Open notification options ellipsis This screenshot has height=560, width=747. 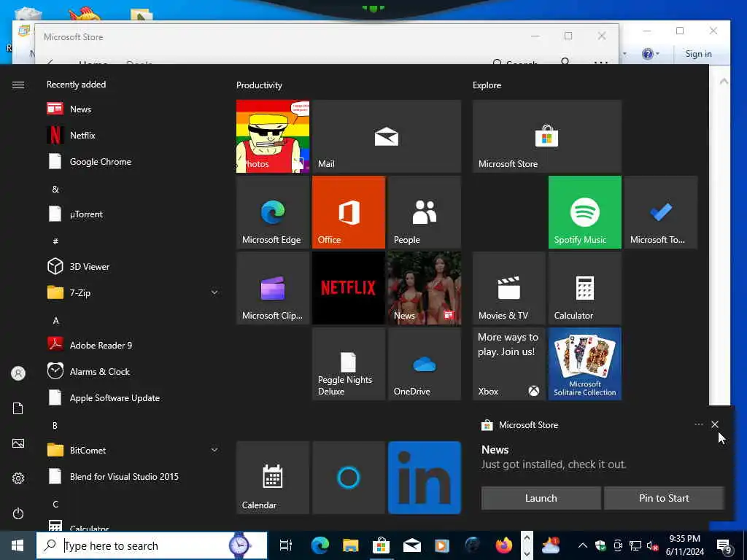click(698, 424)
